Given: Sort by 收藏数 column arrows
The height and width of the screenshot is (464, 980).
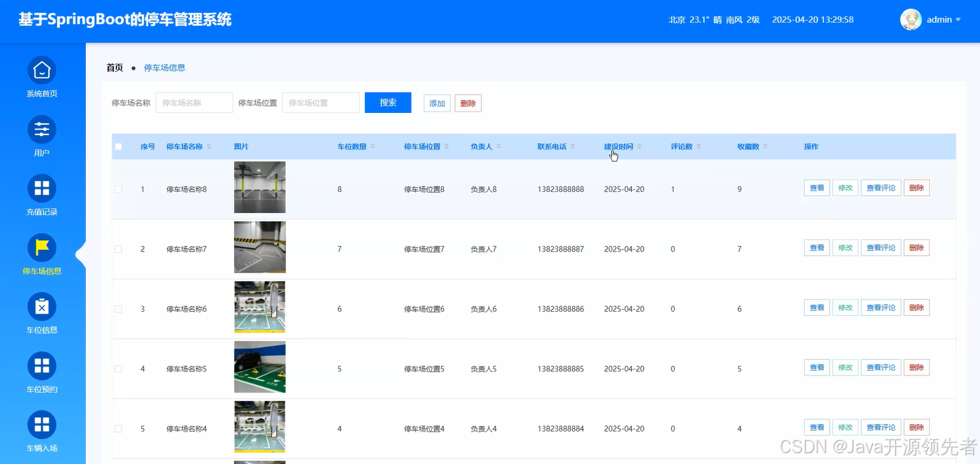Looking at the screenshot, I should tap(765, 147).
